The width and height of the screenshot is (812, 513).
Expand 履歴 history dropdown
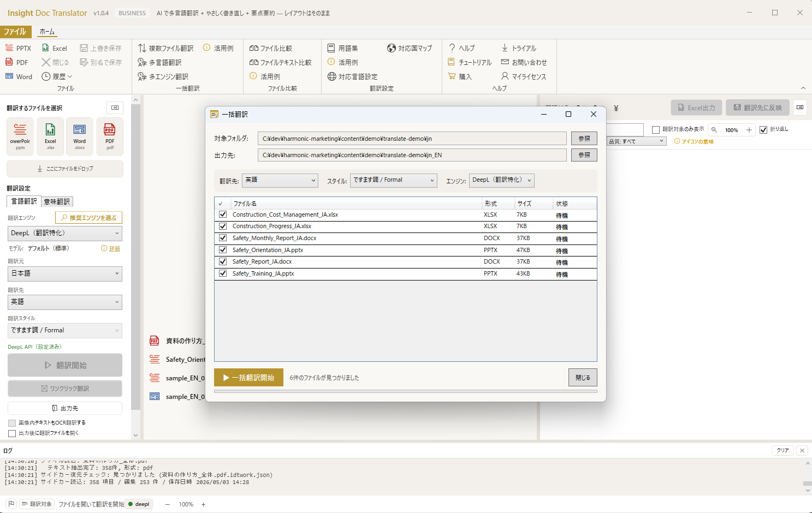click(57, 76)
